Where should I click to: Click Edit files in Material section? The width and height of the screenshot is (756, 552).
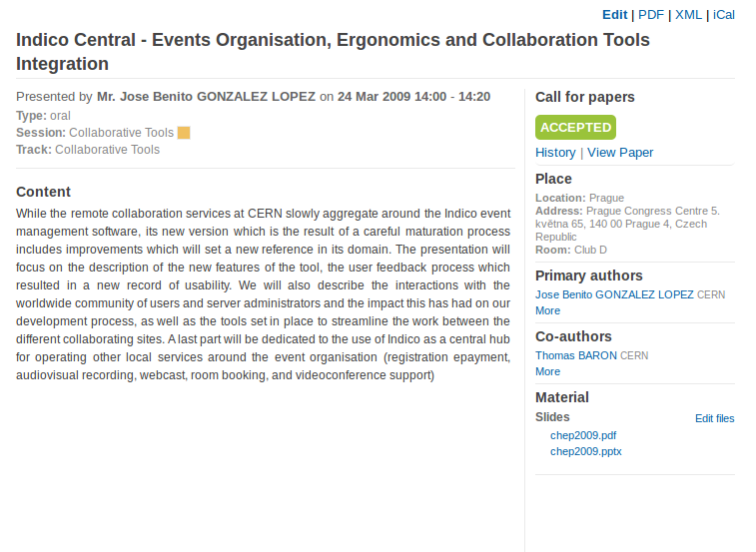point(714,418)
